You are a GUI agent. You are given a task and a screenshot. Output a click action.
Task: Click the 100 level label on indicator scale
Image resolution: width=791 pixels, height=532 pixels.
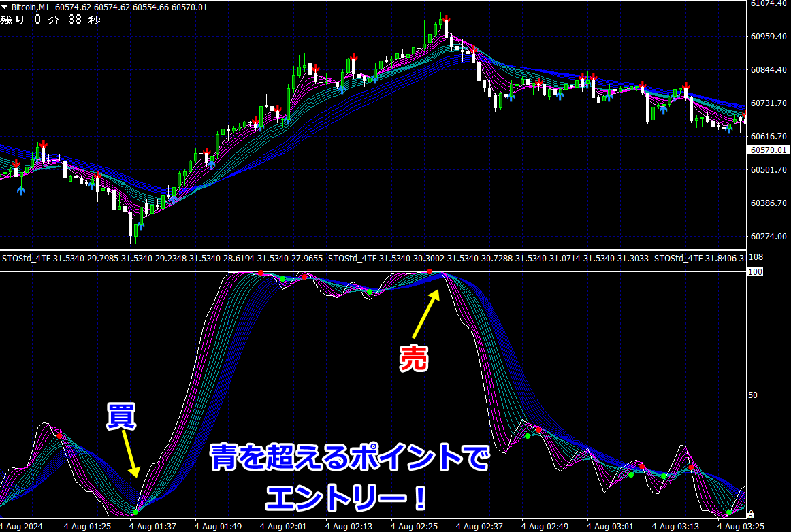tap(755, 272)
